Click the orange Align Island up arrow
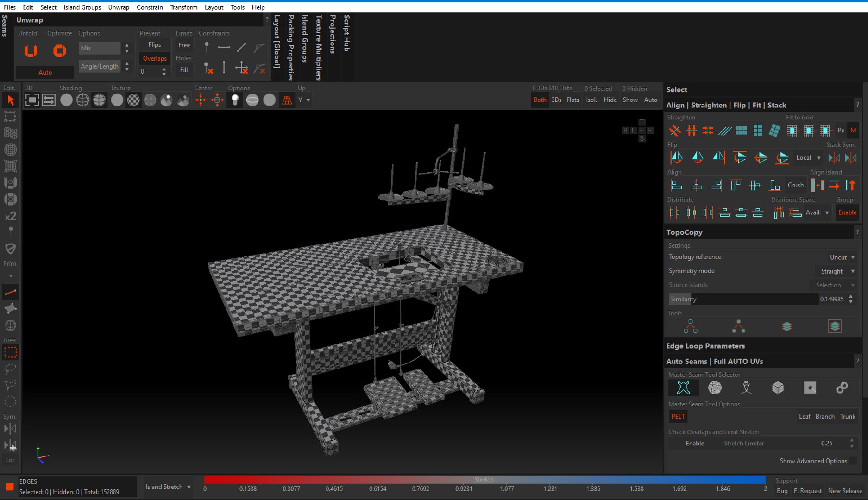Viewport: 868px width, 500px height. (x=851, y=185)
